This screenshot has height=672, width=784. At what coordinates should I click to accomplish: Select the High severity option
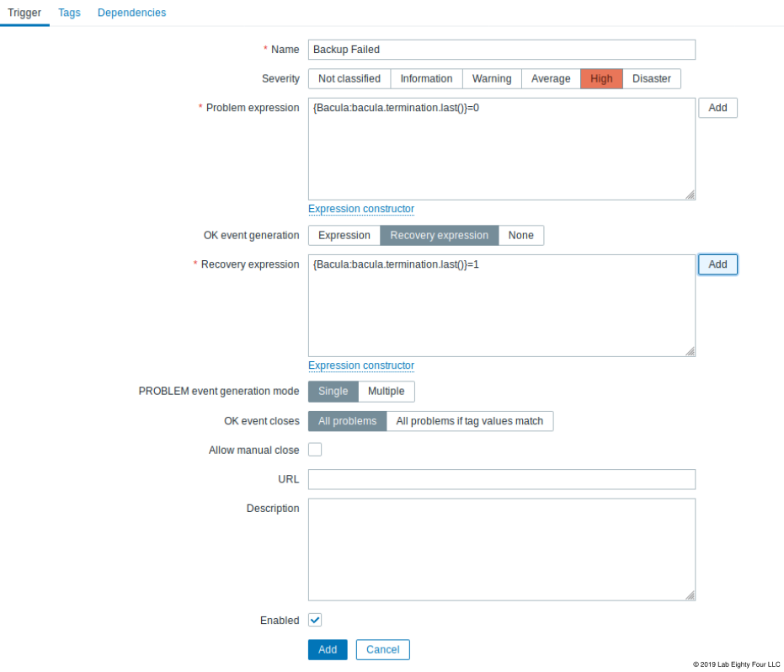point(601,78)
